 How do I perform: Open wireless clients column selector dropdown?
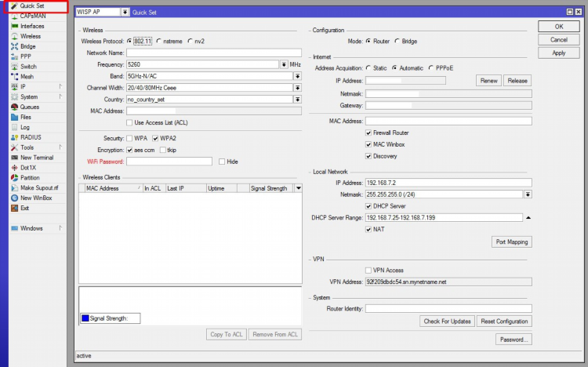pyautogui.click(x=298, y=188)
